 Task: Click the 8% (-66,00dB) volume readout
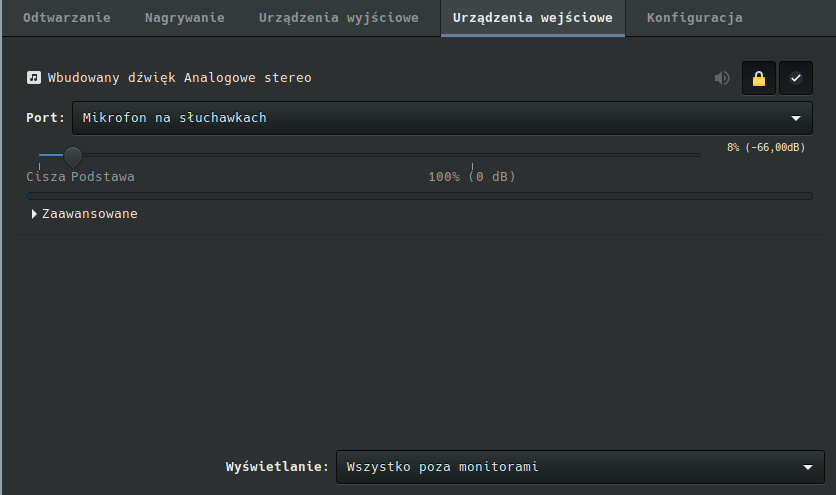tap(765, 147)
